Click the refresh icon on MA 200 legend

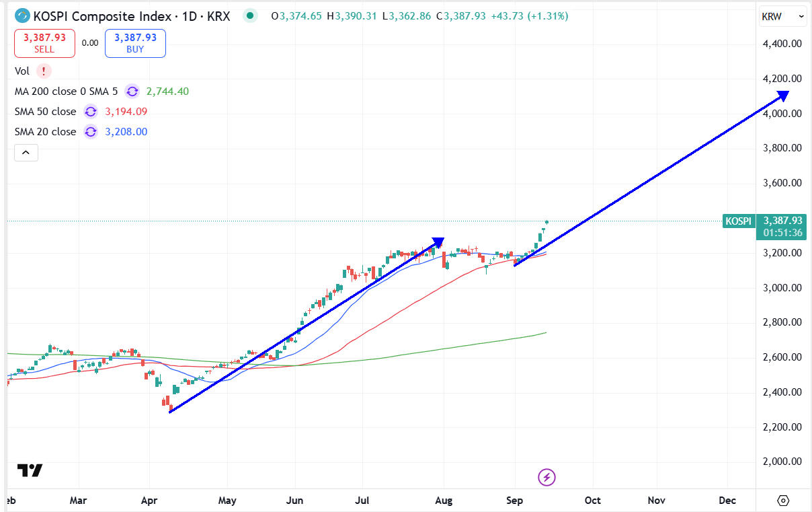[x=132, y=92]
